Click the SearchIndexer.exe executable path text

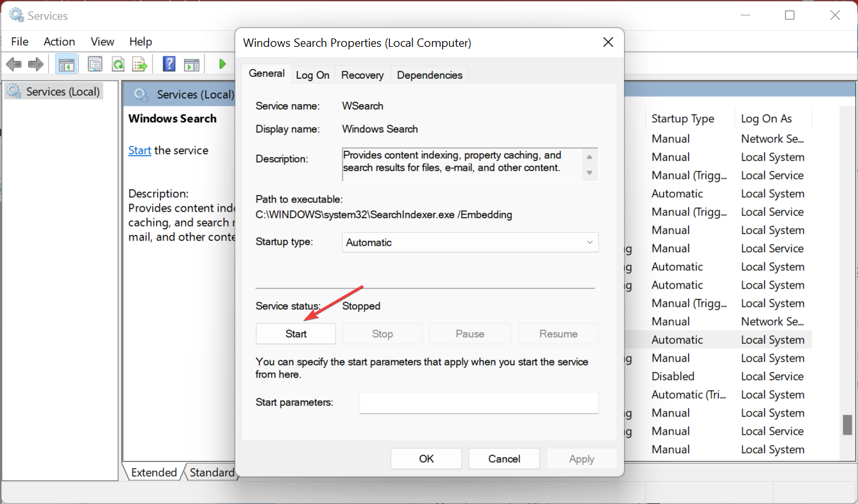coord(384,215)
